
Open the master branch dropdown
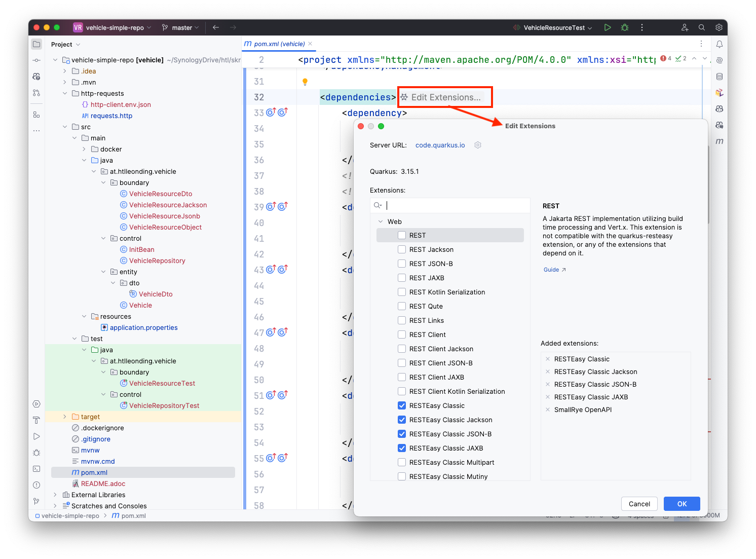point(180,27)
